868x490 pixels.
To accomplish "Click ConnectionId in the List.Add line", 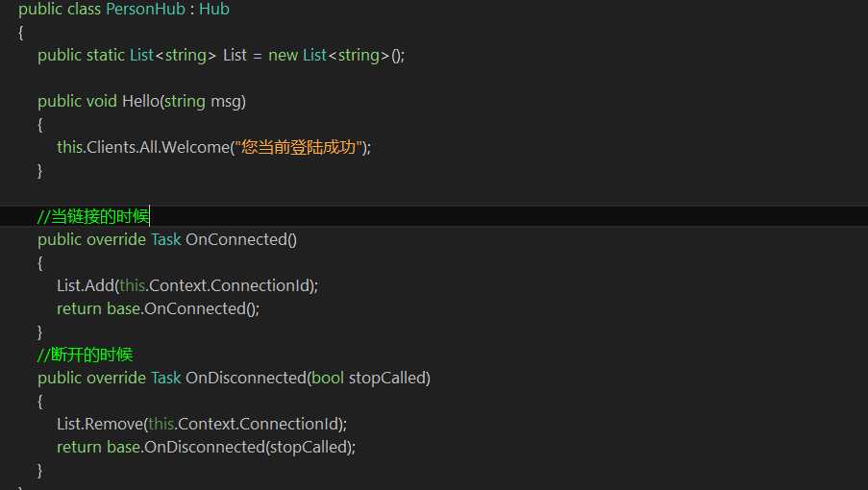I will (276, 285).
